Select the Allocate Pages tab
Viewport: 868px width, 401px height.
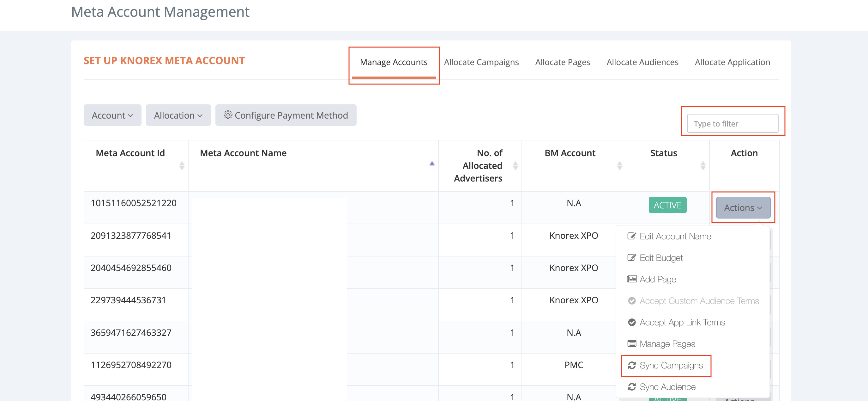point(562,62)
